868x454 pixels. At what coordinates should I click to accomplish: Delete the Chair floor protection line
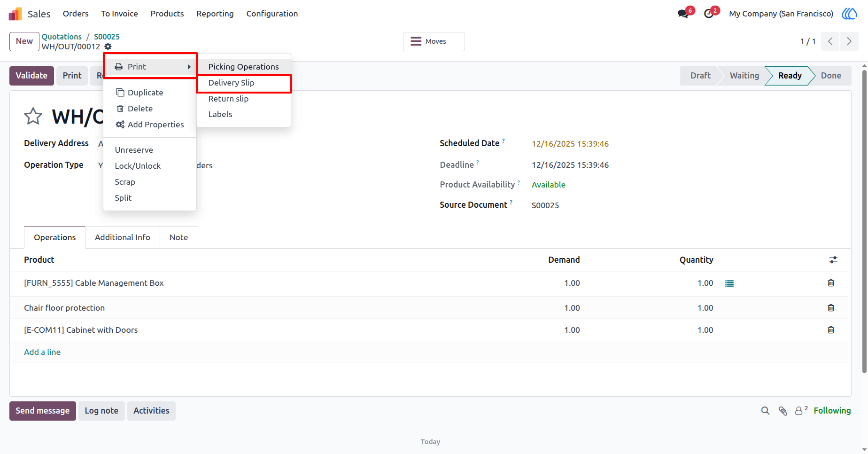[831, 308]
